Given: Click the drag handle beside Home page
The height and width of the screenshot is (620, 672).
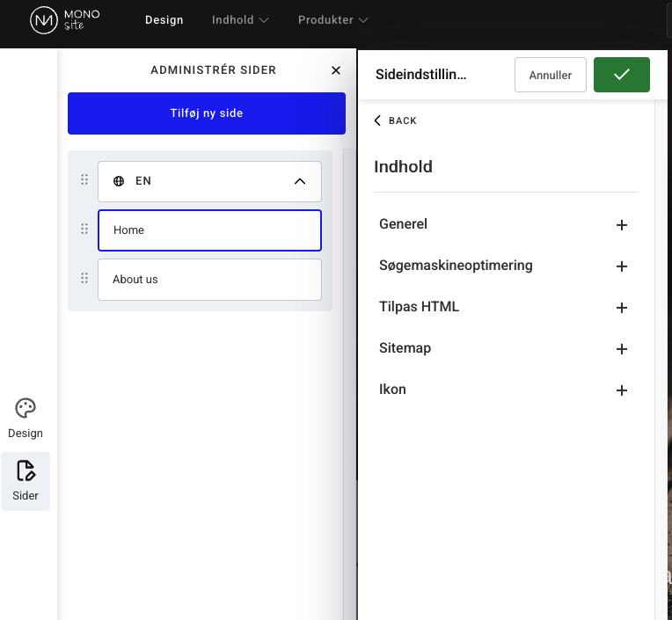Looking at the screenshot, I should (x=84, y=230).
